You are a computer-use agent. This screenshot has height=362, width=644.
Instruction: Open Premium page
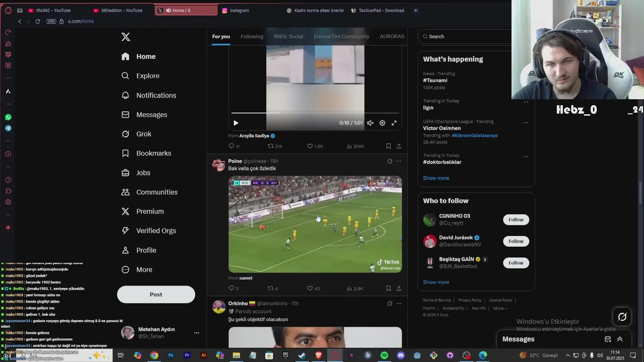coord(143,211)
